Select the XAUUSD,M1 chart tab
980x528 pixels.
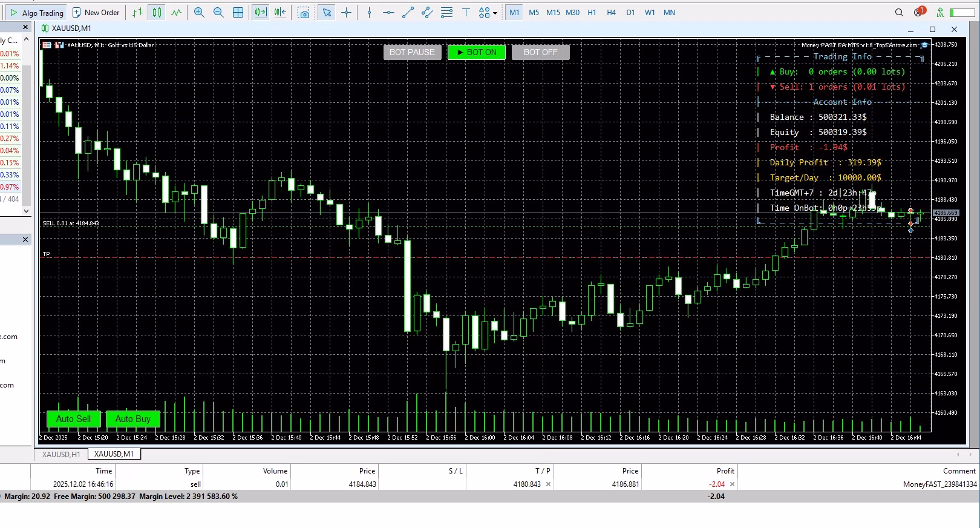point(114,454)
